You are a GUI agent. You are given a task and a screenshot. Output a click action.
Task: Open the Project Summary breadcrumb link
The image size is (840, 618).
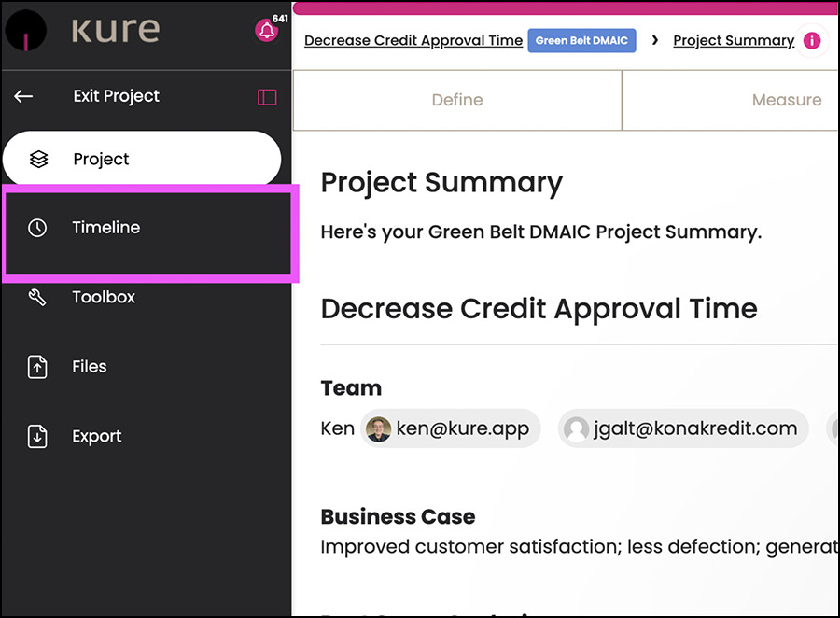[x=734, y=41]
